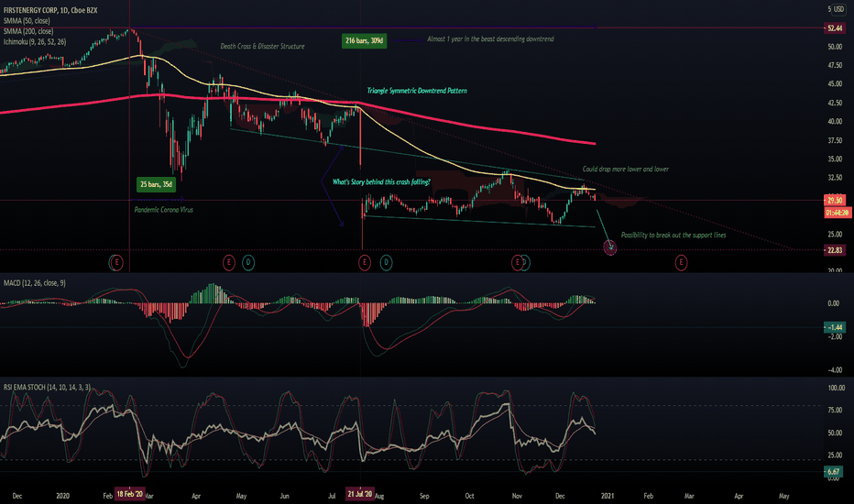Click the January 2021 earnings E marker
Viewport: 854px width, 504px height.
pos(681,263)
